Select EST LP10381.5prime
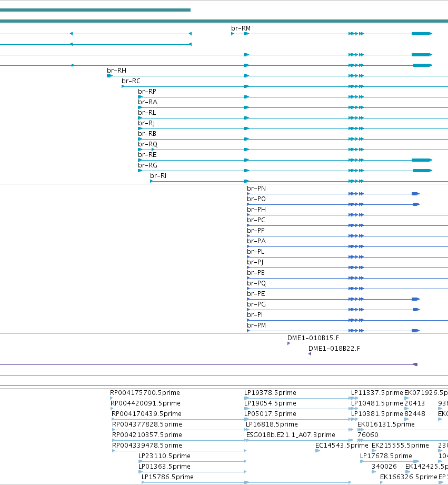The width and height of the screenshot is (448, 485). coord(377,414)
